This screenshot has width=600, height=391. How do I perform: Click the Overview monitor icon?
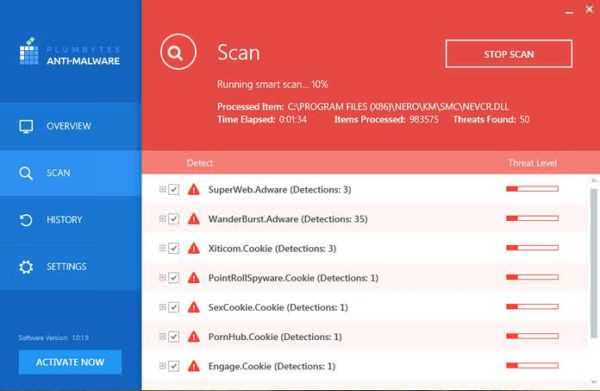tap(26, 126)
